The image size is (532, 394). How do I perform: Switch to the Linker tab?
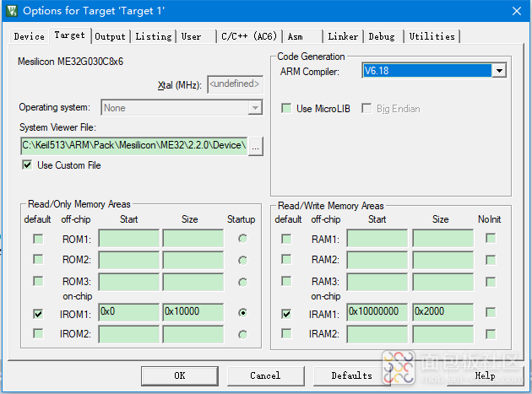343,36
